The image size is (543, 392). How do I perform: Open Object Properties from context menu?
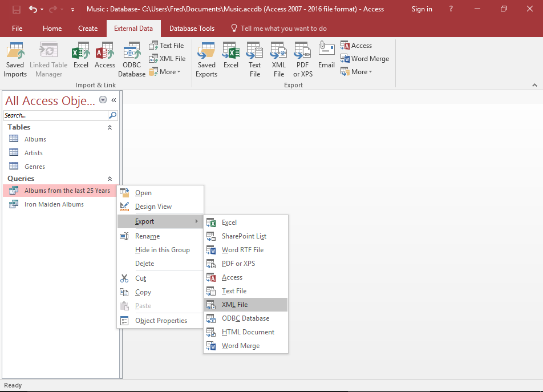[x=160, y=321]
